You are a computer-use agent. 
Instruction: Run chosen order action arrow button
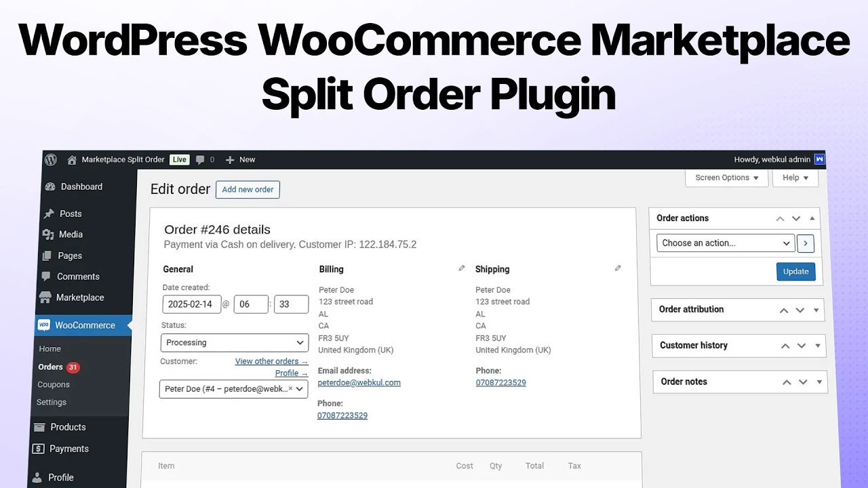[x=806, y=243]
